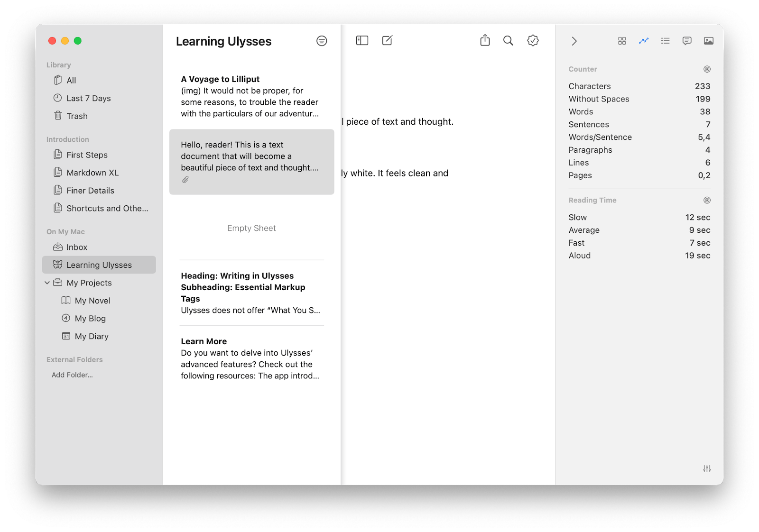Click the attachment paperclip icon
759x532 pixels.
tap(185, 180)
